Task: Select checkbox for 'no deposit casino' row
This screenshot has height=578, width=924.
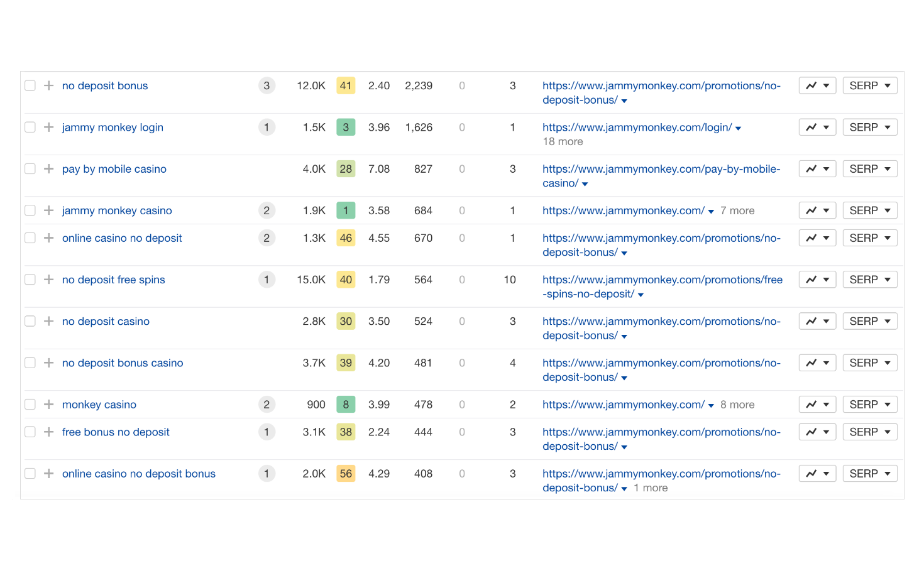Action: 30,321
